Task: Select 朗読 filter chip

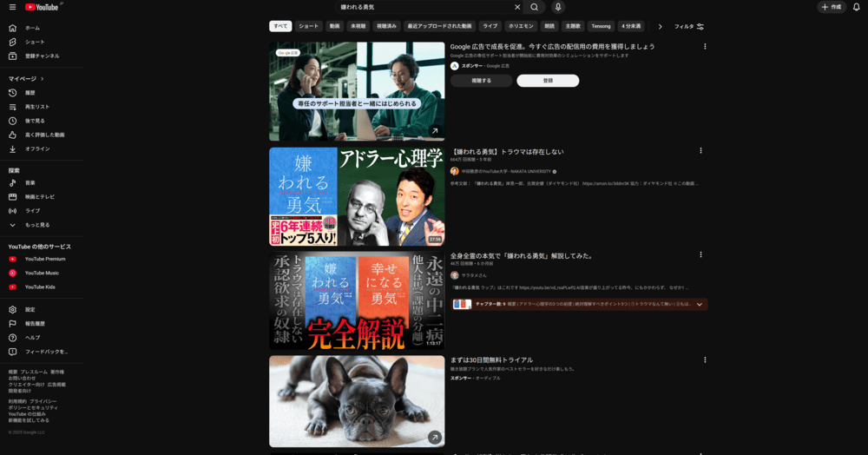Action: pos(549,26)
